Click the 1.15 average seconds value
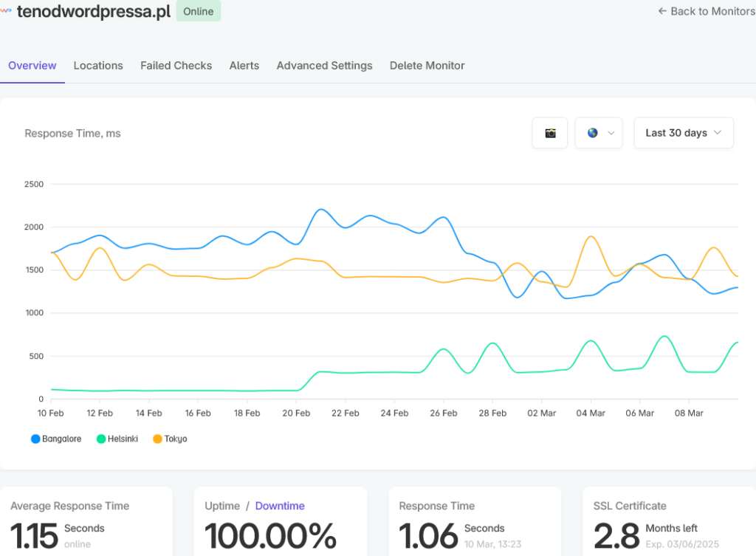The width and height of the screenshot is (756, 556). pos(34,536)
